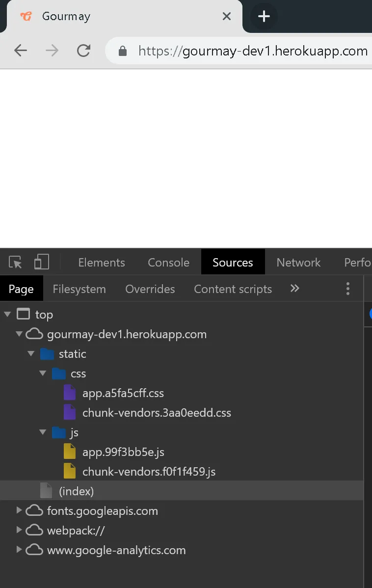Viewport: 372px width, 588px height.
Task: Open chunk-vendors.3aa0eedd.css
Action: [157, 412]
